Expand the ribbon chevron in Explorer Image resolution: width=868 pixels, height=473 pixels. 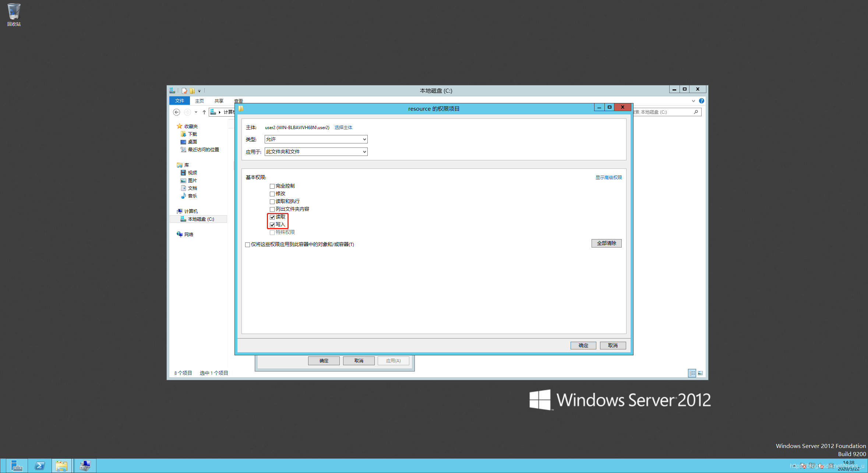tap(693, 101)
